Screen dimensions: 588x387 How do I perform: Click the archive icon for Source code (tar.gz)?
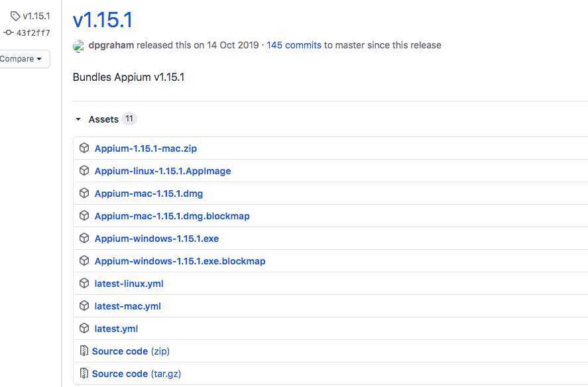84,373
